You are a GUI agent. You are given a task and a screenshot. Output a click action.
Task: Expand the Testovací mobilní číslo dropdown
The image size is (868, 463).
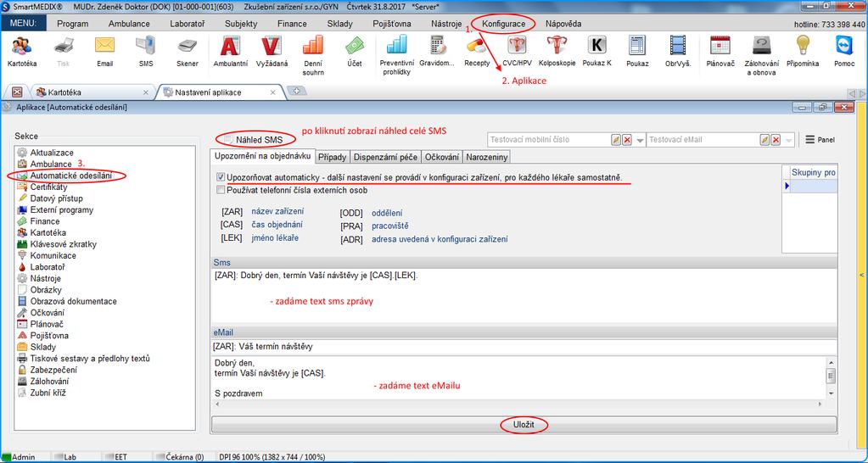tap(640, 141)
